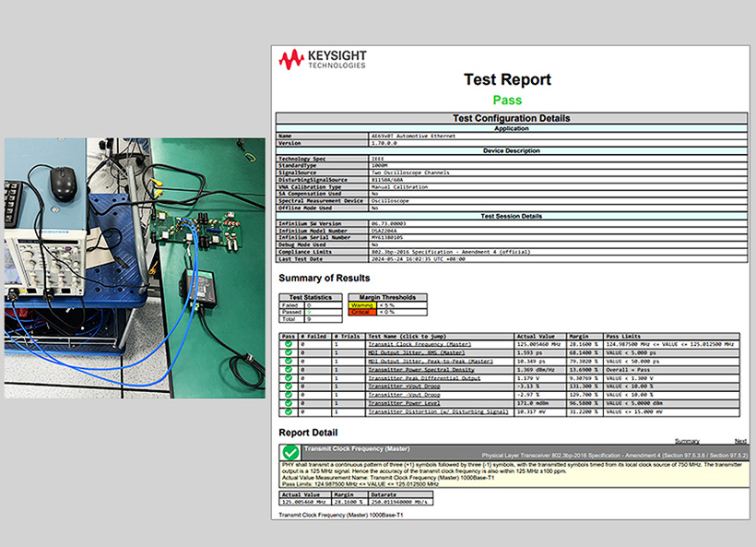Click pass checkmark for Transmitter Power Spectral Density row
This screenshot has height=547, width=756.
click(289, 369)
